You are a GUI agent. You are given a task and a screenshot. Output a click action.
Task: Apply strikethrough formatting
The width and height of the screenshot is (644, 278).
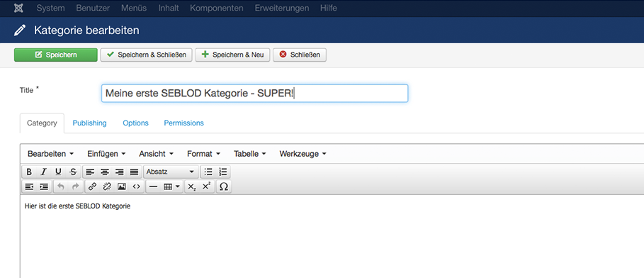click(x=73, y=172)
